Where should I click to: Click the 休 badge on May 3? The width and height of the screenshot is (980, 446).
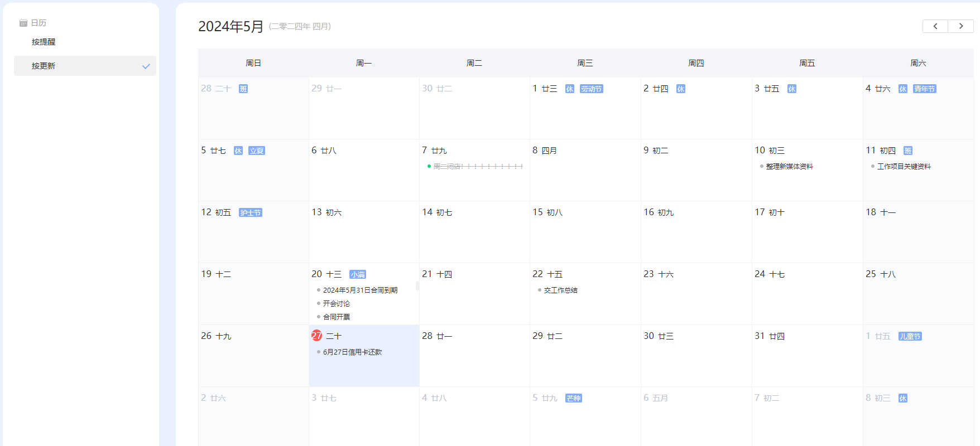(x=792, y=89)
